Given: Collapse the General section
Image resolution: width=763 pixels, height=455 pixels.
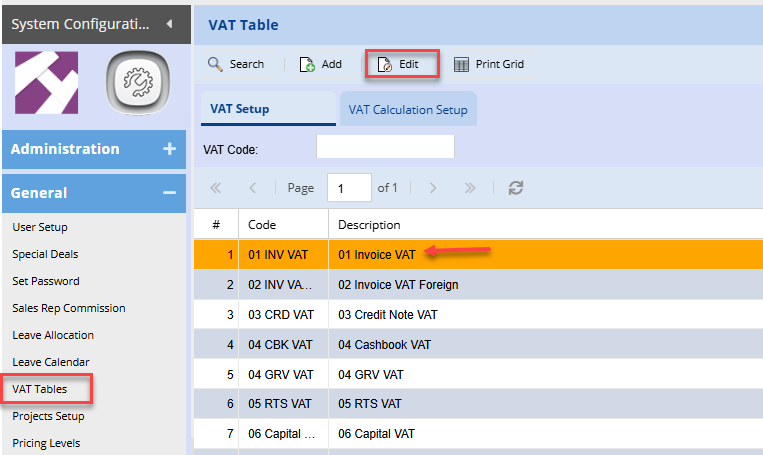Looking at the screenshot, I should coord(169,193).
